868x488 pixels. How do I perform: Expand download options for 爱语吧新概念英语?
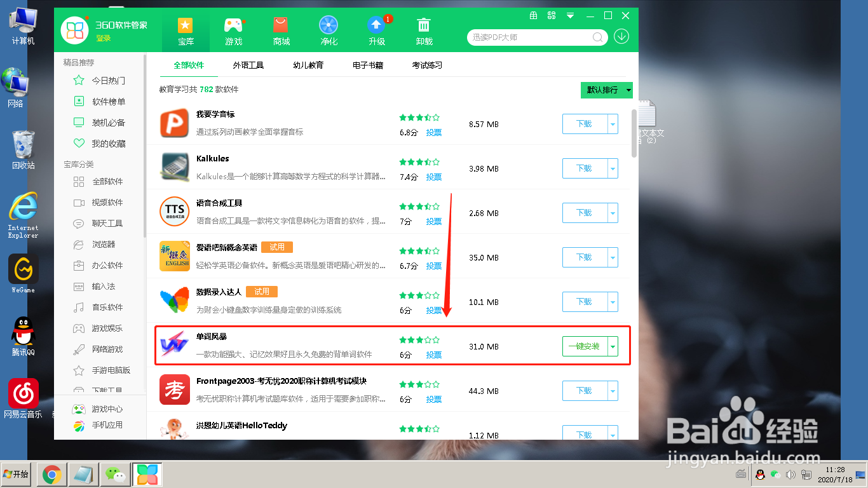click(x=613, y=257)
